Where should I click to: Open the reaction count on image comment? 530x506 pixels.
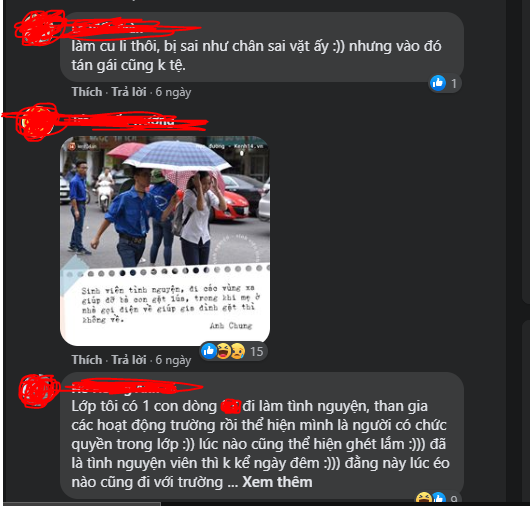257,352
